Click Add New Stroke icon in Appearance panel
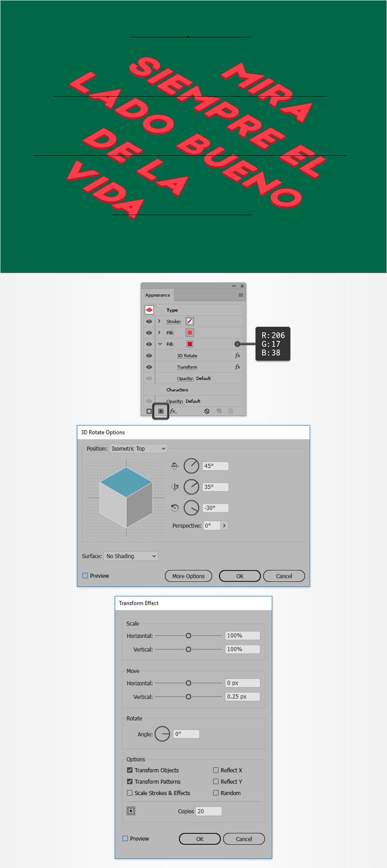Screen dimensions: 387x868 [x=149, y=411]
